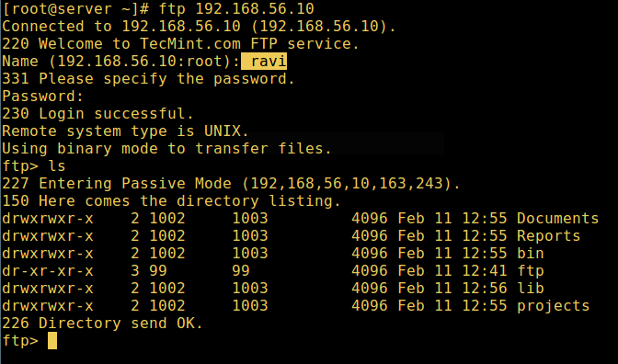
Task: Click the 227 Entering Passive Mode line
Action: [231, 184]
